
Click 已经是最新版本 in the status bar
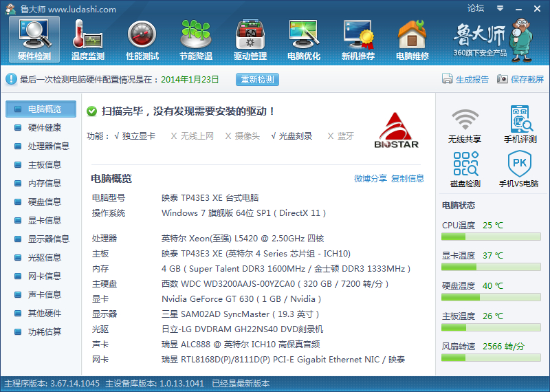pyautogui.click(x=241, y=384)
